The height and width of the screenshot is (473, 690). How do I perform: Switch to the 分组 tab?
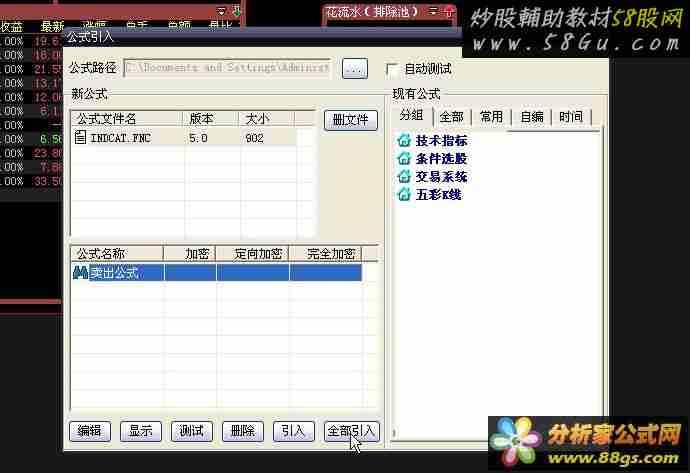point(411,115)
